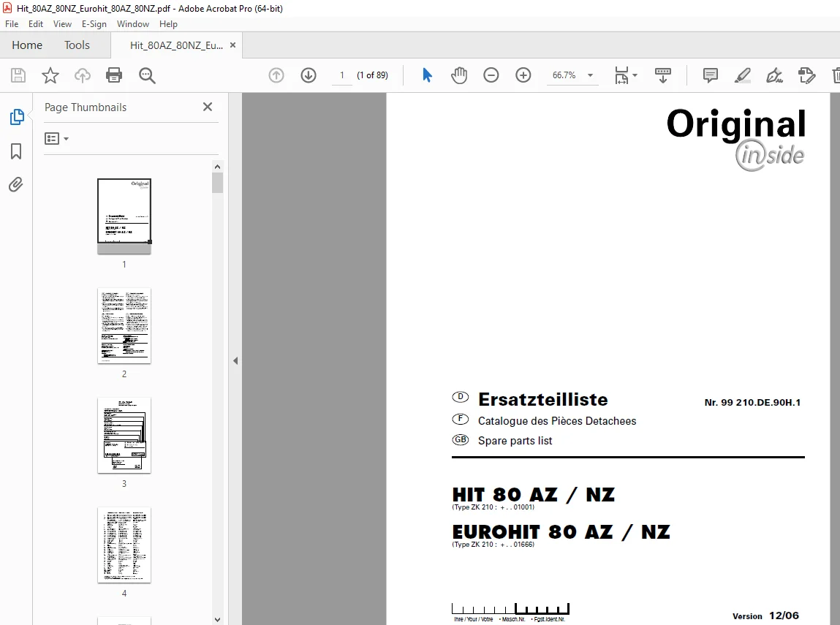
Task: Click the page number input field
Action: click(342, 75)
